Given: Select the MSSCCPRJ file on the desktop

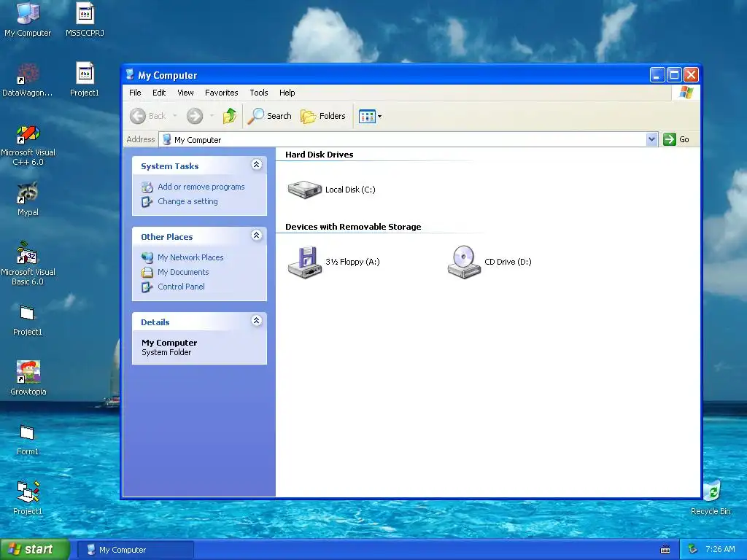Looking at the screenshot, I should coord(85,20).
